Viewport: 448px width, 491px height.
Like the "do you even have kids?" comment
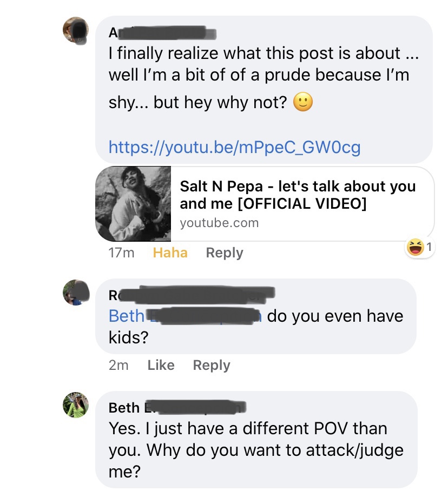pos(161,365)
